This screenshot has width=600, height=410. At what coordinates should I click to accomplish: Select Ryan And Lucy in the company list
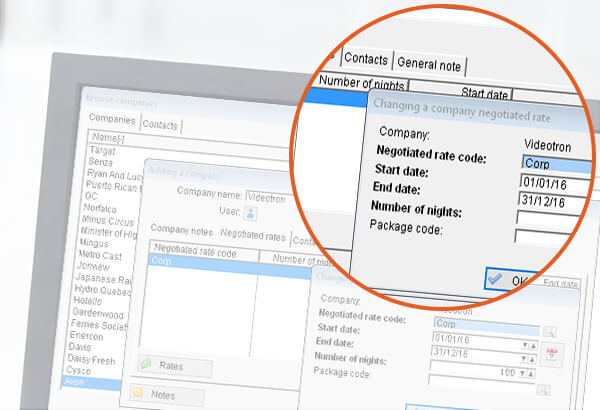[x=114, y=175]
